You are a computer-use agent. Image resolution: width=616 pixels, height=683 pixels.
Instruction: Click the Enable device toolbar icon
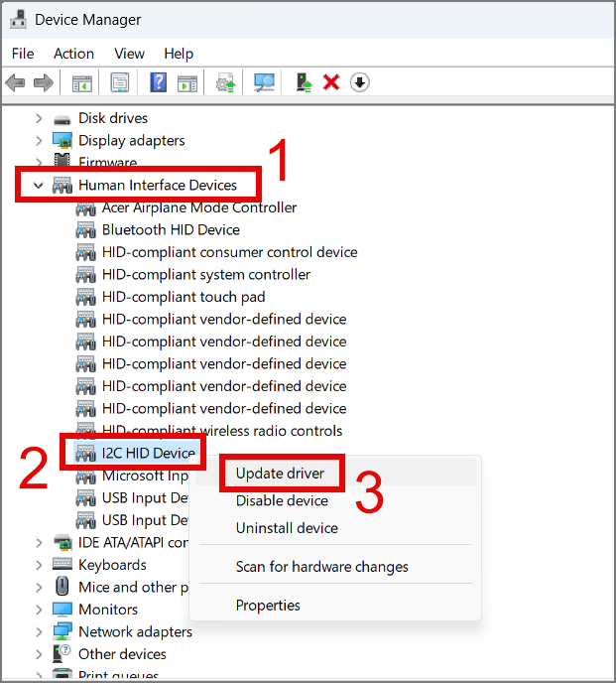click(304, 82)
